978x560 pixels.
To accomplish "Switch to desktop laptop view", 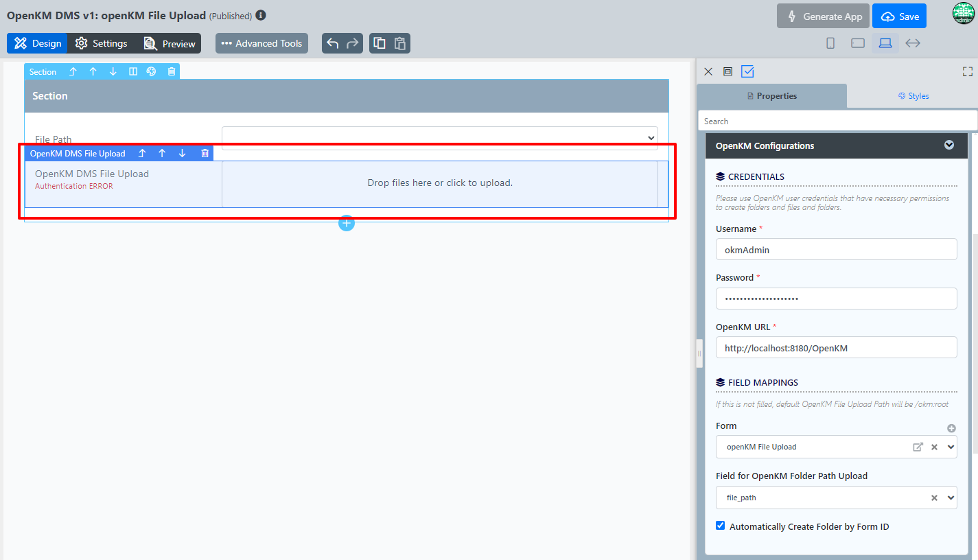I will 885,43.
